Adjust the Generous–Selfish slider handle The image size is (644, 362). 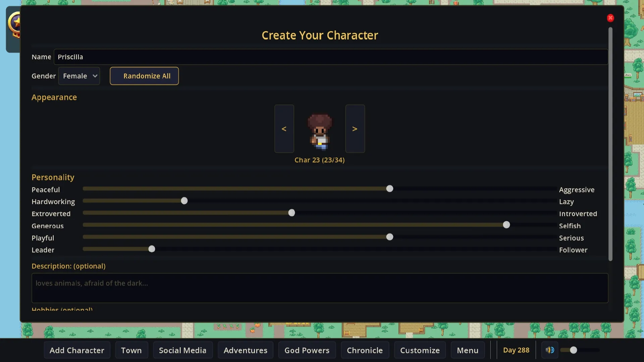point(506,225)
